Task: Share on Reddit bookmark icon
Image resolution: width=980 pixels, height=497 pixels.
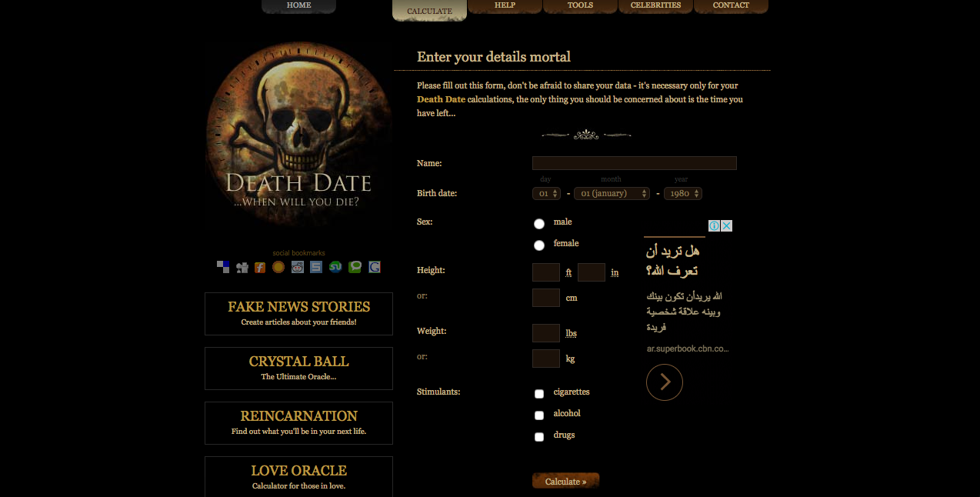Action: coord(298,267)
